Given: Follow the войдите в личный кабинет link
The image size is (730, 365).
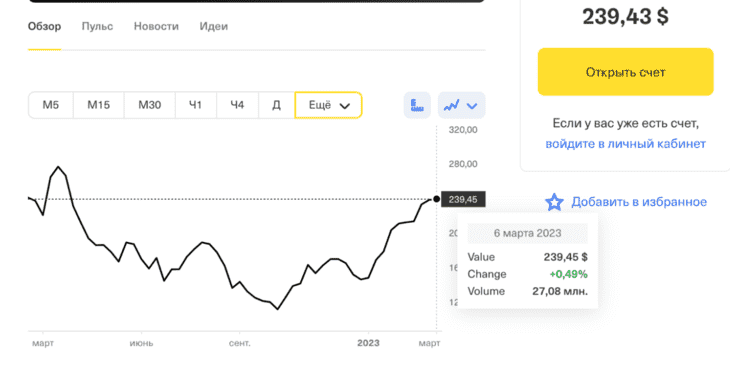Looking at the screenshot, I should pos(625,144).
